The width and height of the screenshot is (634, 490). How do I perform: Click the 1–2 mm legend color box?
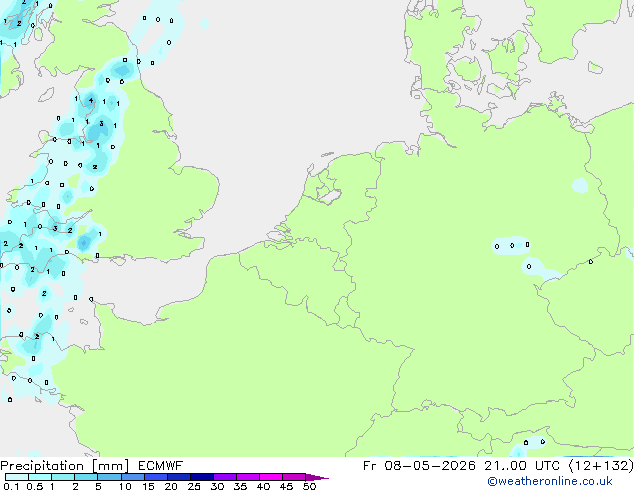pyautogui.click(x=63, y=477)
